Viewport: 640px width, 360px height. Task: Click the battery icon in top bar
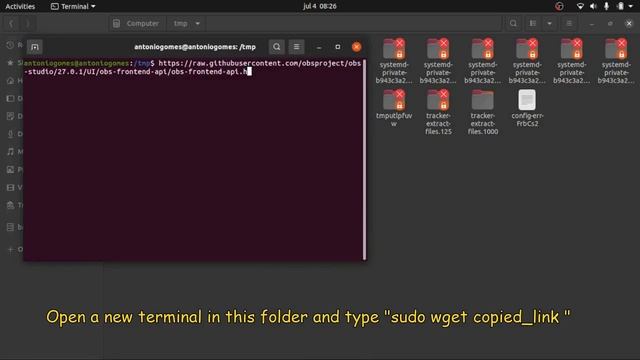620,6
